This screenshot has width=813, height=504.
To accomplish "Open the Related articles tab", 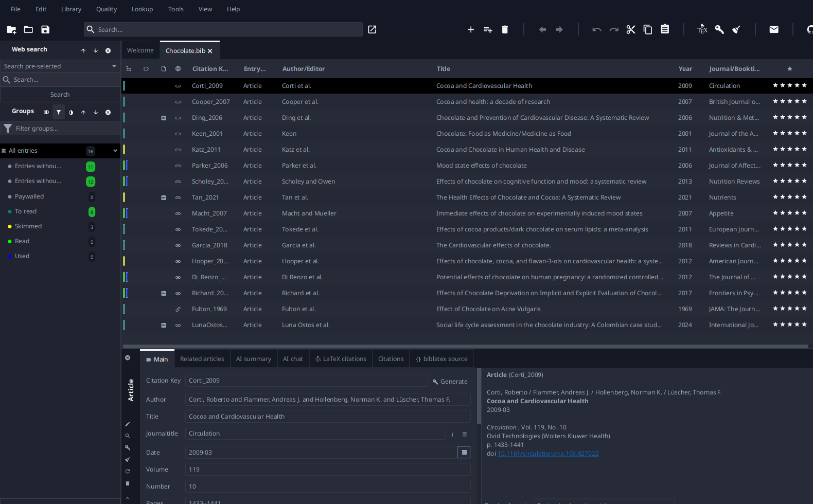I will pyautogui.click(x=202, y=359).
